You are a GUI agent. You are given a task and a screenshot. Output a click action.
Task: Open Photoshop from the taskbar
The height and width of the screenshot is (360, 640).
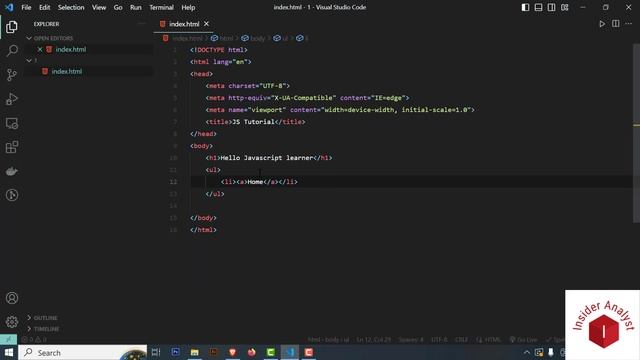[x=176, y=352]
